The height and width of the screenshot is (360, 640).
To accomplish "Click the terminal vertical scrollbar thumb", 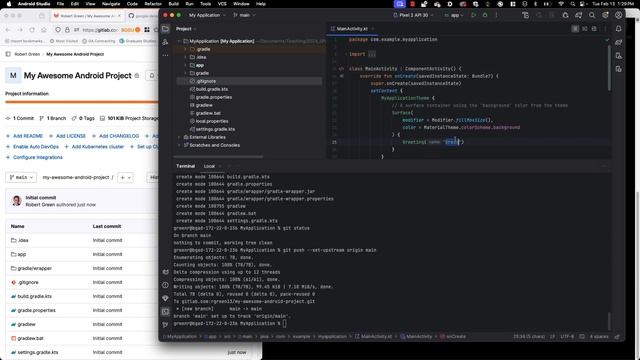I will [x=608, y=322].
